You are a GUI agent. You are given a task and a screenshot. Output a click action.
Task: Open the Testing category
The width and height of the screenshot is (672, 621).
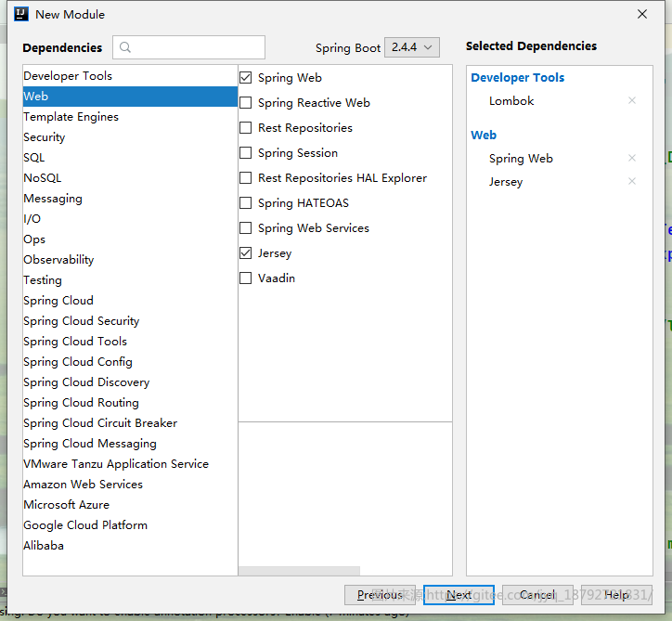pyautogui.click(x=130, y=280)
